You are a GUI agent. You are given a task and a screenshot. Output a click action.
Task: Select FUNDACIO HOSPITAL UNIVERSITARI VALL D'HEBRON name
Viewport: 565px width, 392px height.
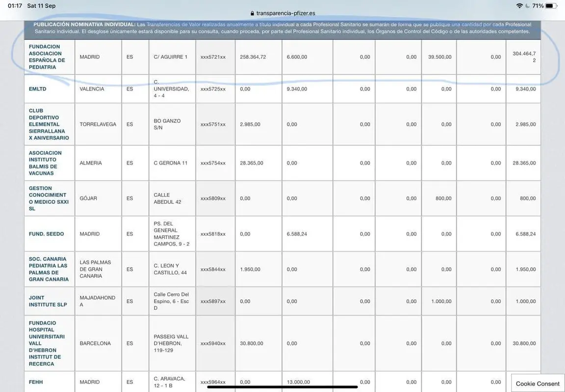pos(47,343)
